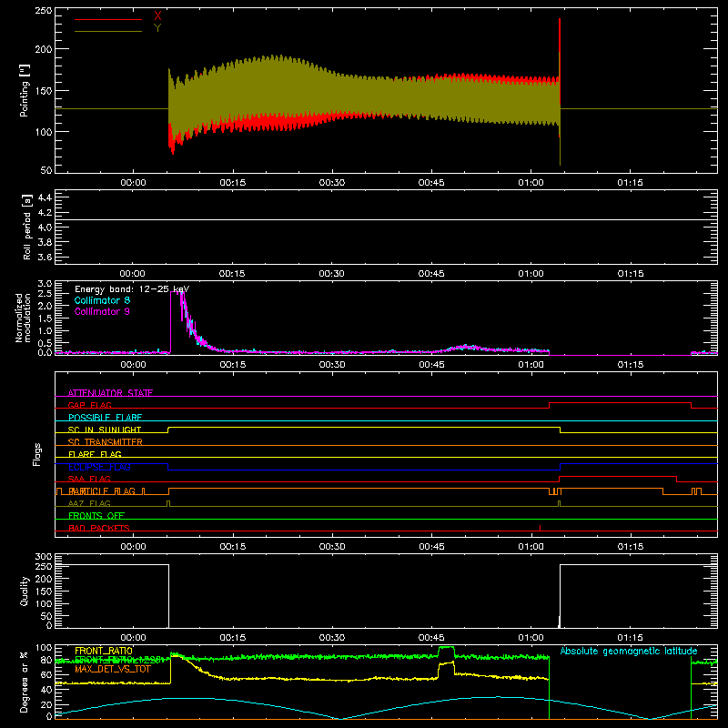Click the Absolute geomagnetic latitude label

tap(629, 651)
